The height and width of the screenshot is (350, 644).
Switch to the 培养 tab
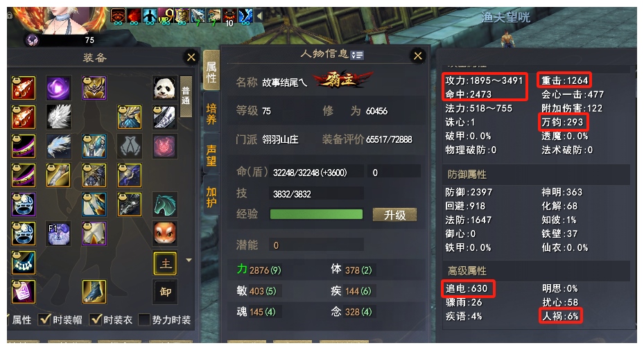[211, 114]
